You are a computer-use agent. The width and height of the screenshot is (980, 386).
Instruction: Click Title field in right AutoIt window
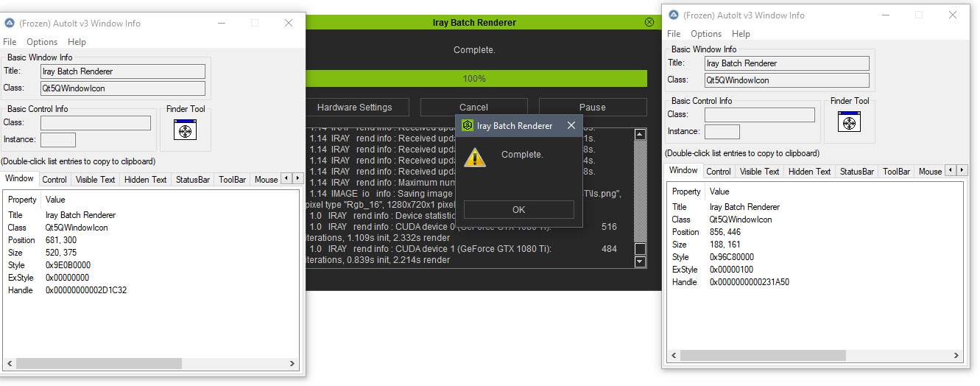click(787, 63)
